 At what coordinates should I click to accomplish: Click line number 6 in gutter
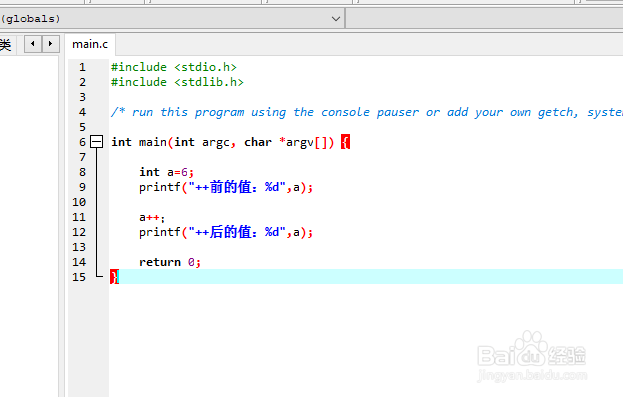(x=82, y=142)
